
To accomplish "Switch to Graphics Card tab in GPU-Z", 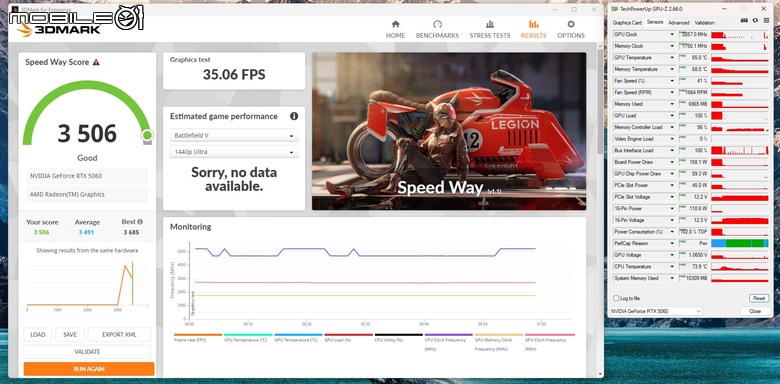I will tap(627, 22).
